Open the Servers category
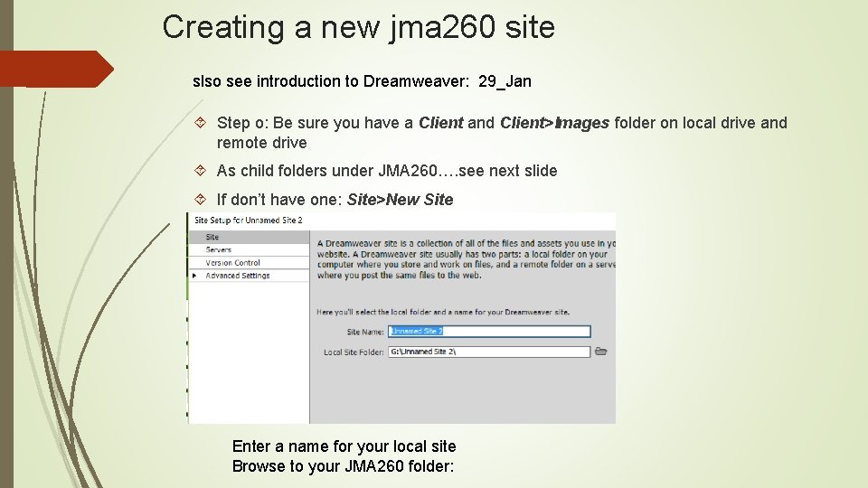Image resolution: width=868 pixels, height=488 pixels. pos(249,250)
